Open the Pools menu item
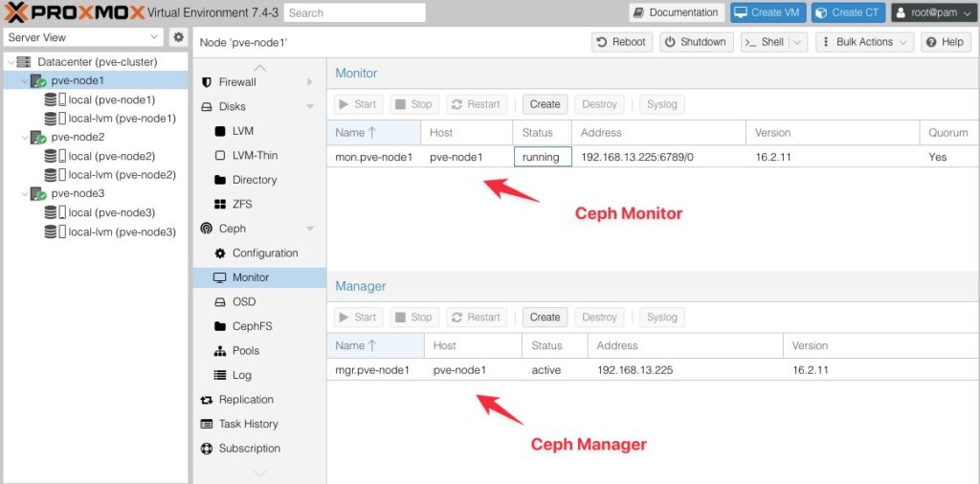The height and width of the screenshot is (484, 980). pyautogui.click(x=259, y=351)
